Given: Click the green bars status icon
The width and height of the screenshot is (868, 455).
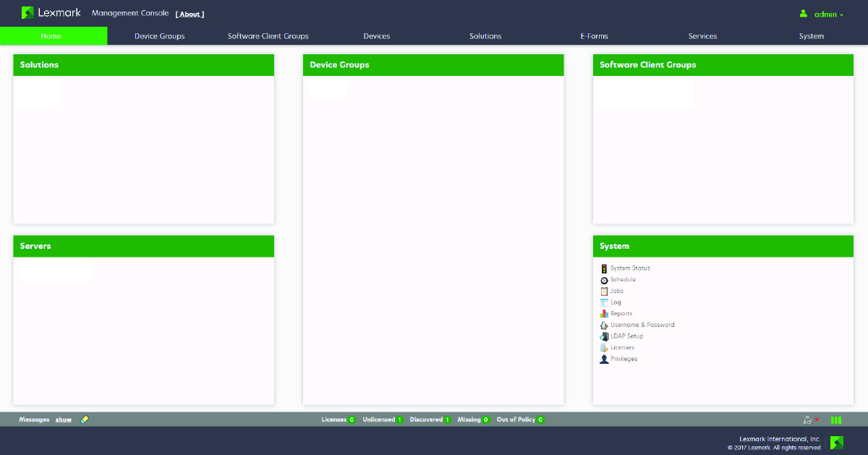Looking at the screenshot, I should tap(836, 420).
